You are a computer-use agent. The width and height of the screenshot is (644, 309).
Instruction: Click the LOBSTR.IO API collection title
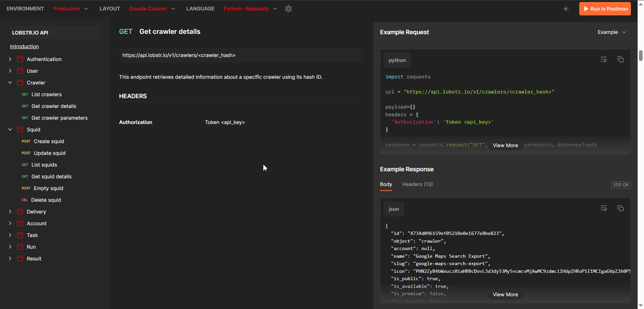click(x=30, y=33)
